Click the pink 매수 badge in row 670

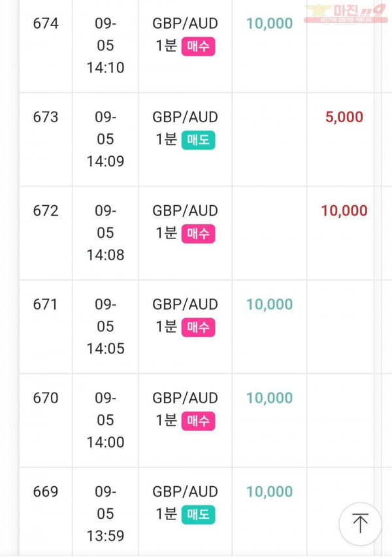(x=198, y=421)
